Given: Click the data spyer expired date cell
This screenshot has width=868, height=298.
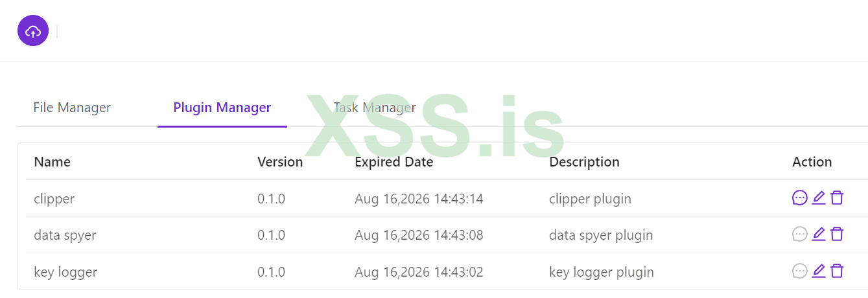Looking at the screenshot, I should point(419,235).
